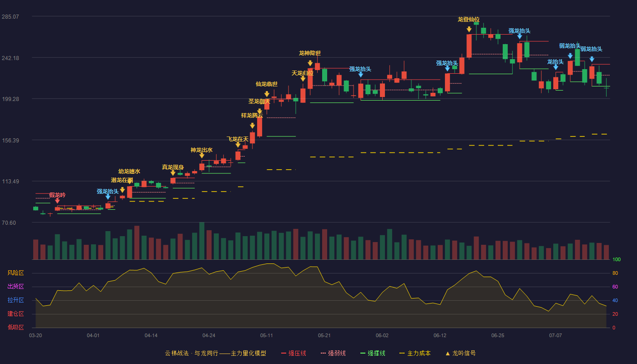Click the 242.18 price axis label

tap(10, 58)
